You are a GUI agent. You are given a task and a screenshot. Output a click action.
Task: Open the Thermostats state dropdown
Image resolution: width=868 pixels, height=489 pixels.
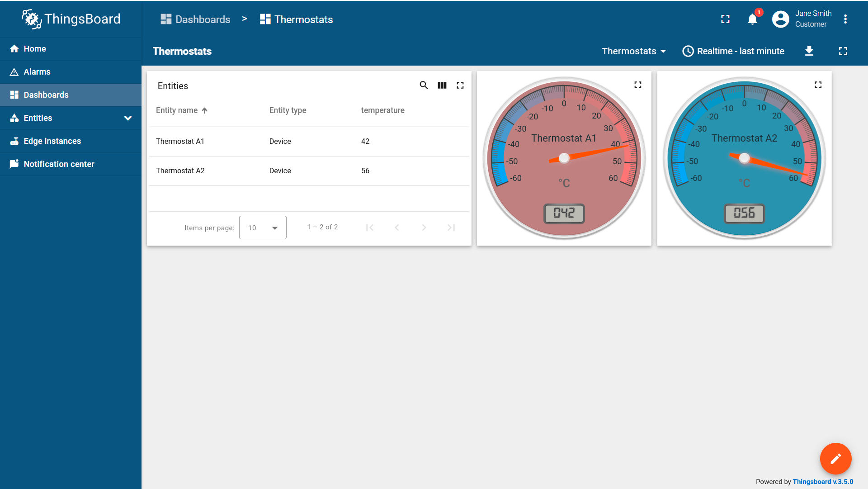click(634, 51)
